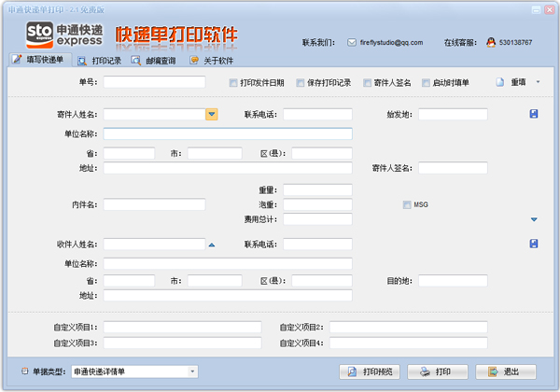Focus the 寄件人签名 text field
The image size is (560, 392).
(453, 168)
